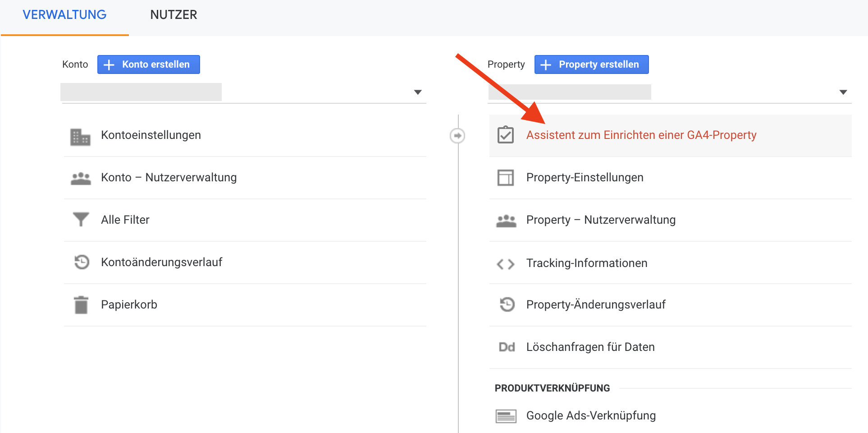Switch to the NUTZER tab
The width and height of the screenshot is (868, 433).
(174, 15)
